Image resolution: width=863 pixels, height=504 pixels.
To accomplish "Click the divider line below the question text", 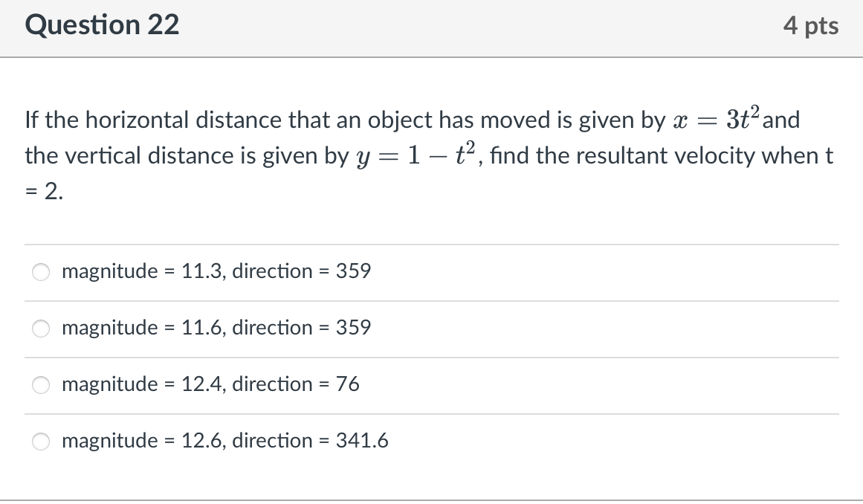I will pos(431,245).
